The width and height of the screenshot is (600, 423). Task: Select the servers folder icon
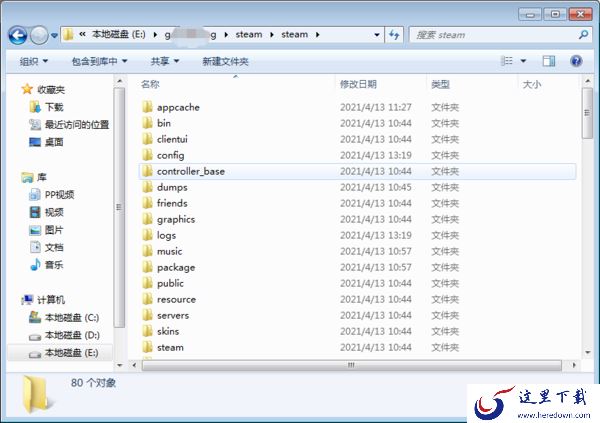[147, 315]
